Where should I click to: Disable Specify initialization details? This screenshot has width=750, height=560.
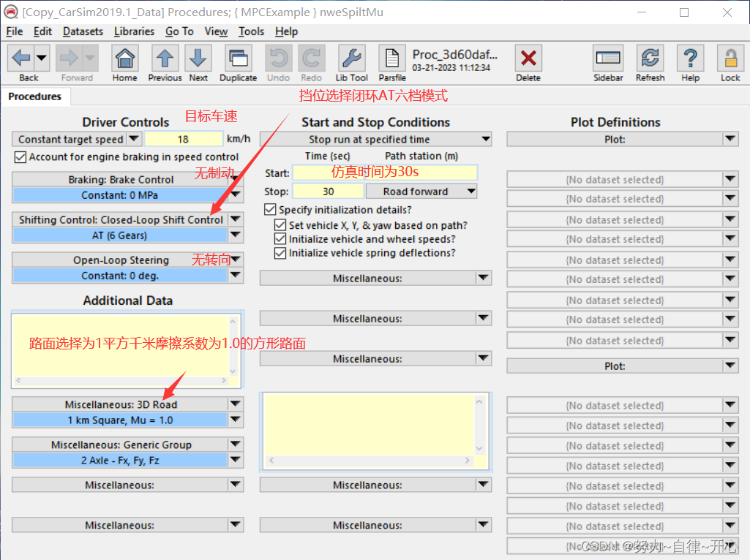tap(270, 209)
